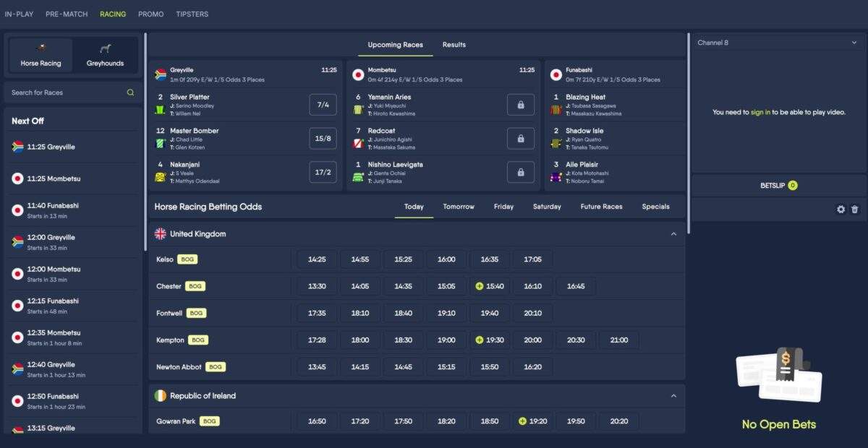The width and height of the screenshot is (868, 448).
Task: Switch to the Saturday tab
Action: (547, 207)
